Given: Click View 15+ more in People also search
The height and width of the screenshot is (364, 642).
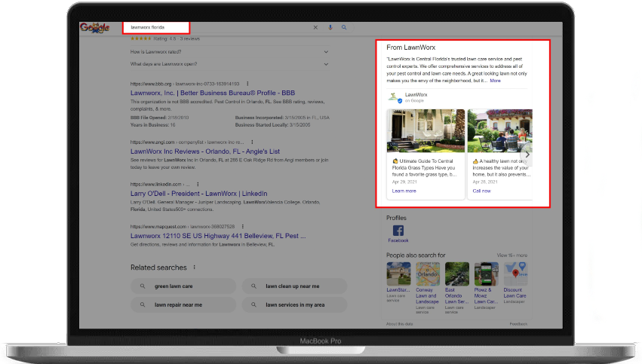Looking at the screenshot, I should (511, 255).
